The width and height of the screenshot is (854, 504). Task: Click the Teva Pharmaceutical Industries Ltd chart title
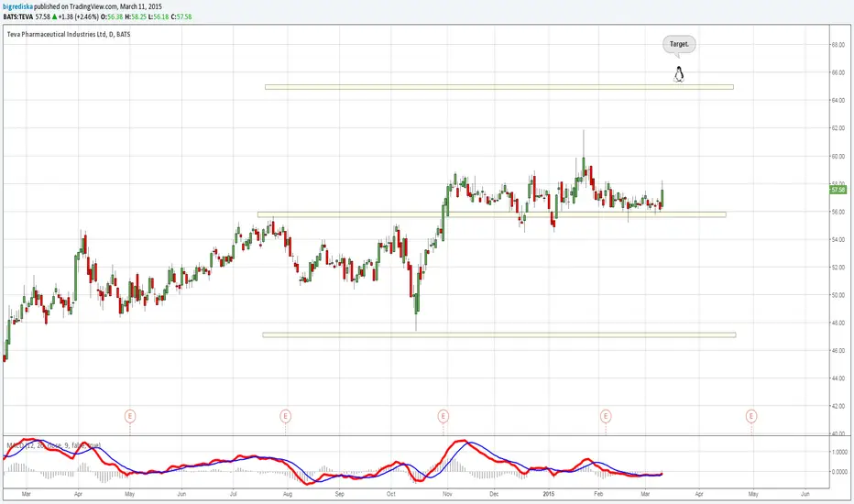point(69,34)
